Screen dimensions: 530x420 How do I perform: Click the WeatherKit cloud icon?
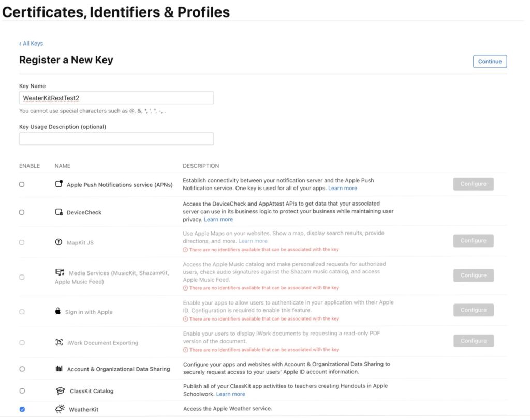pyautogui.click(x=60, y=409)
